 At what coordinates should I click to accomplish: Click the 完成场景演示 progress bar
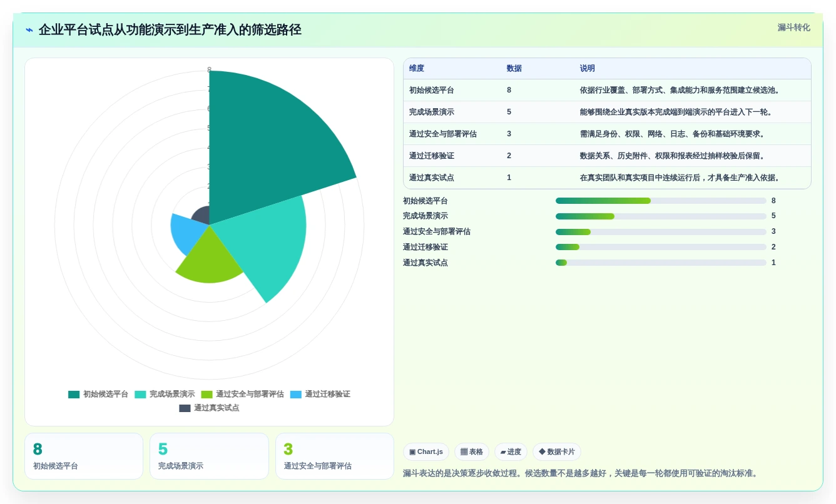pyautogui.click(x=661, y=216)
